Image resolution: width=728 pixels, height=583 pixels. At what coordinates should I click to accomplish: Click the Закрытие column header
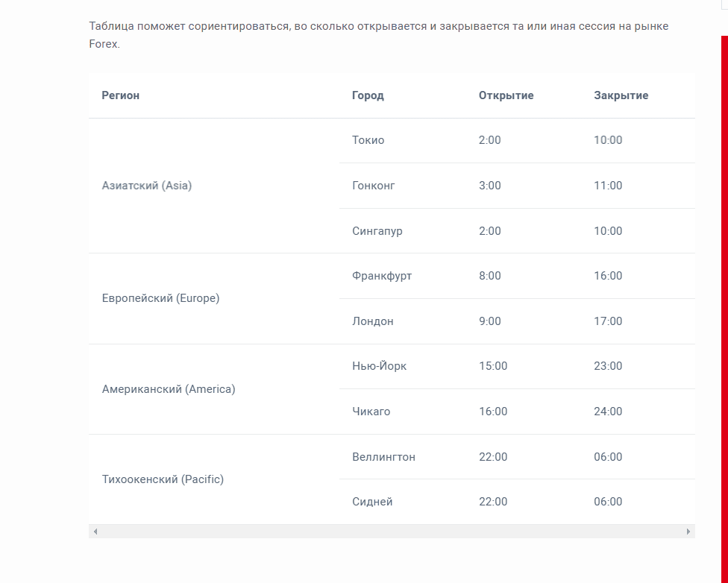coord(621,95)
